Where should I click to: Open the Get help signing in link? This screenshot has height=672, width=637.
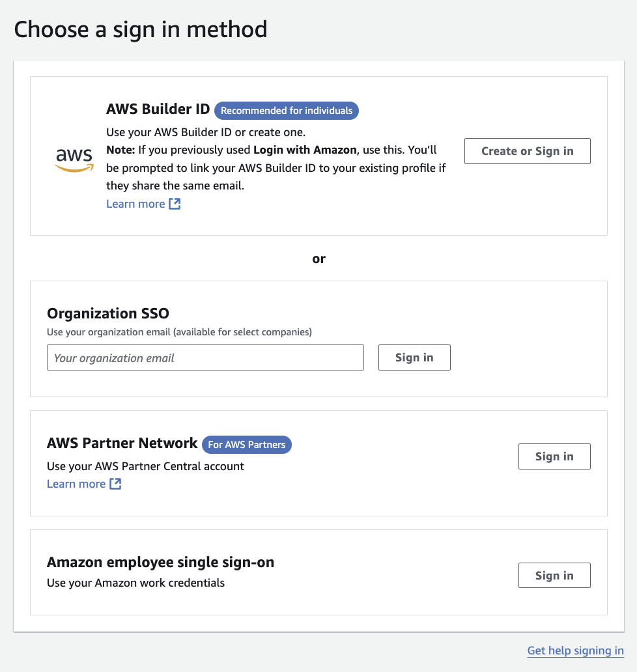tap(575, 651)
